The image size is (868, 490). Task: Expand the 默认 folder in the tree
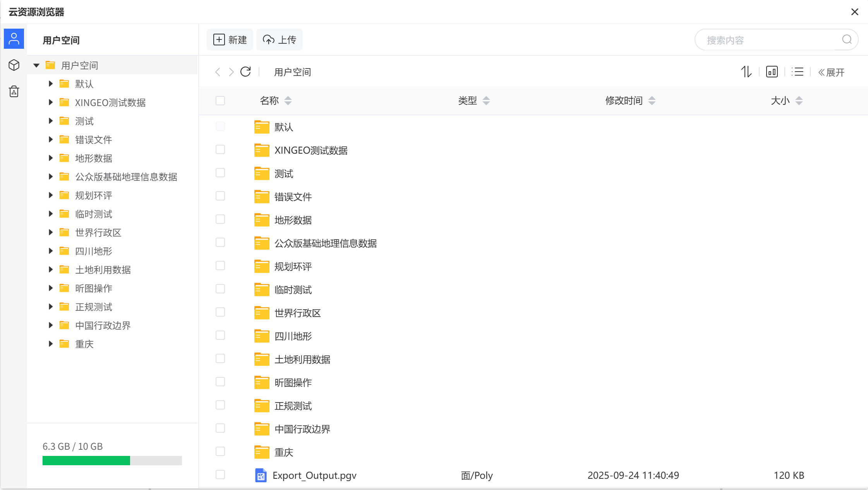(50, 84)
